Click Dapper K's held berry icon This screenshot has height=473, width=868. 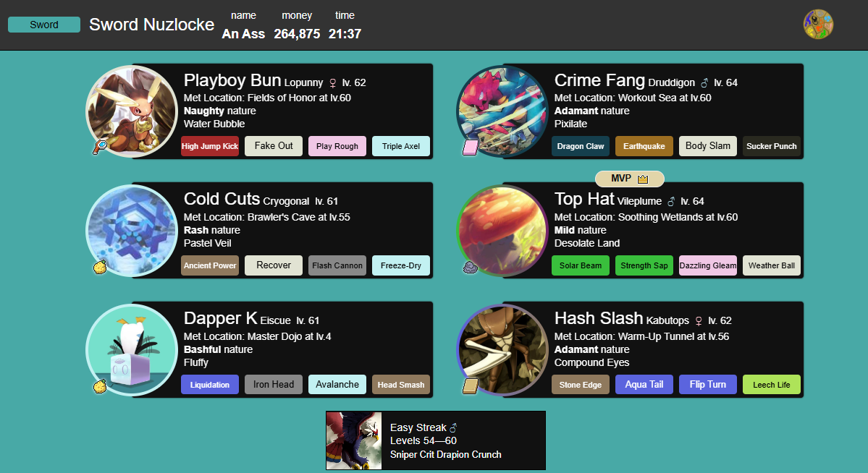pos(100,385)
